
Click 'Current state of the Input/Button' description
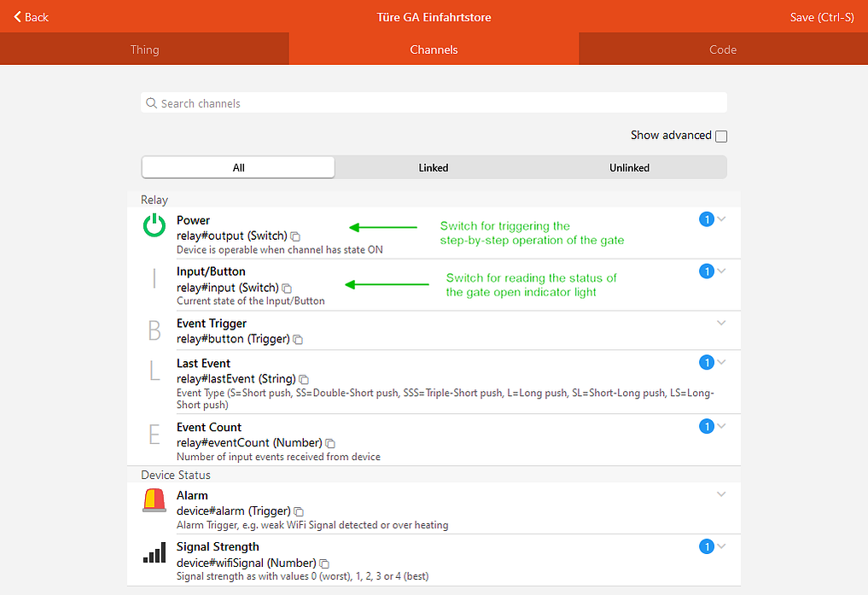[250, 301]
